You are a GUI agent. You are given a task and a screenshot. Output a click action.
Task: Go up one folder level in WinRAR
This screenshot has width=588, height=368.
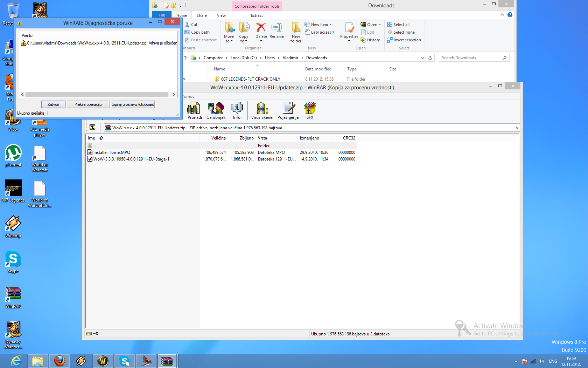tap(92, 128)
